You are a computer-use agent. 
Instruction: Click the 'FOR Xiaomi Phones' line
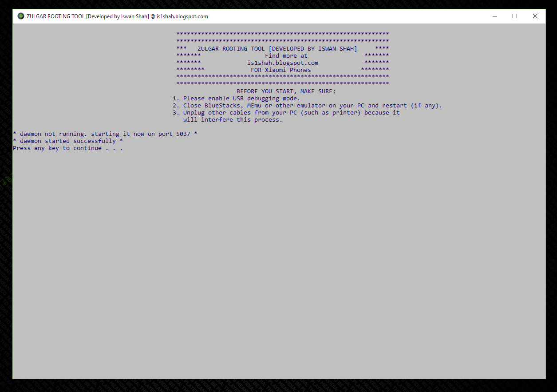point(281,70)
